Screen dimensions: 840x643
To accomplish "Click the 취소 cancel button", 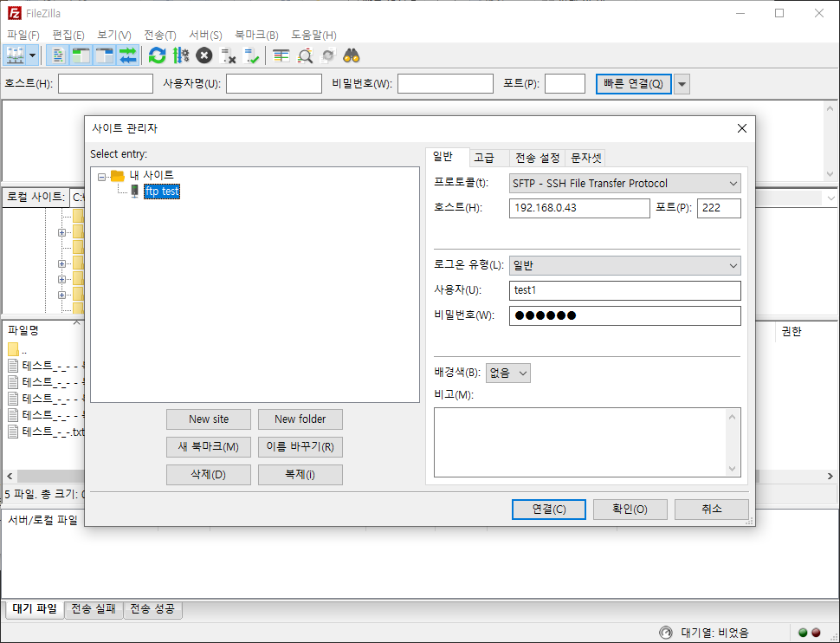I will point(712,510).
